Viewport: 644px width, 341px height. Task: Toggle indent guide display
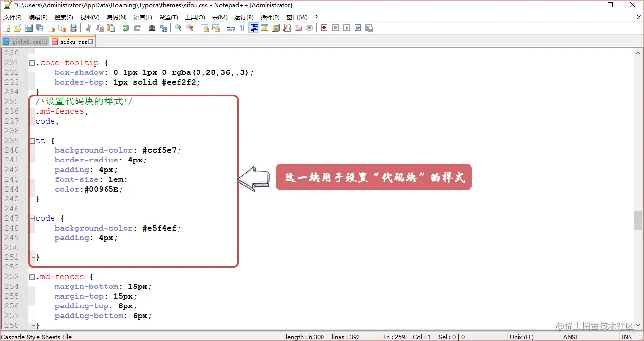254,28
